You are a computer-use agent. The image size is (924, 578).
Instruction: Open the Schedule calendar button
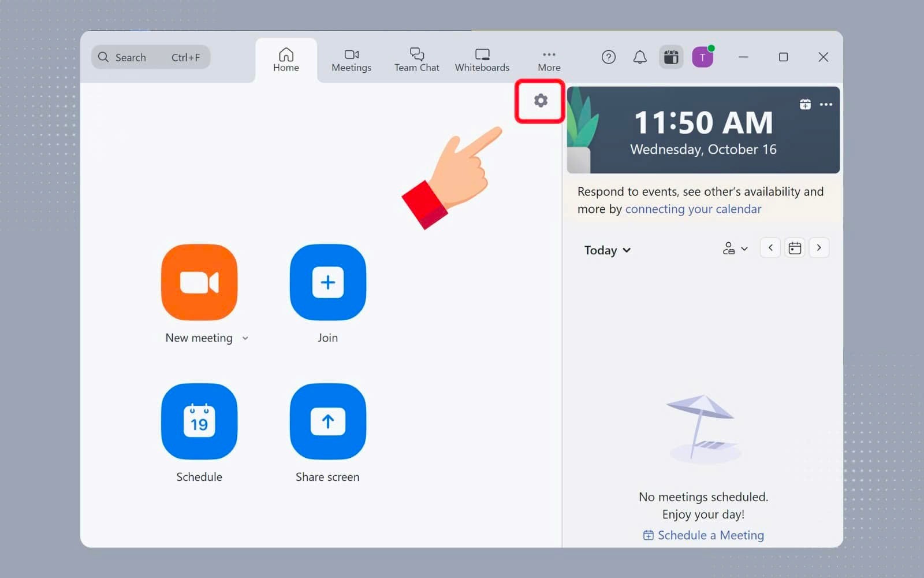pyautogui.click(x=199, y=421)
